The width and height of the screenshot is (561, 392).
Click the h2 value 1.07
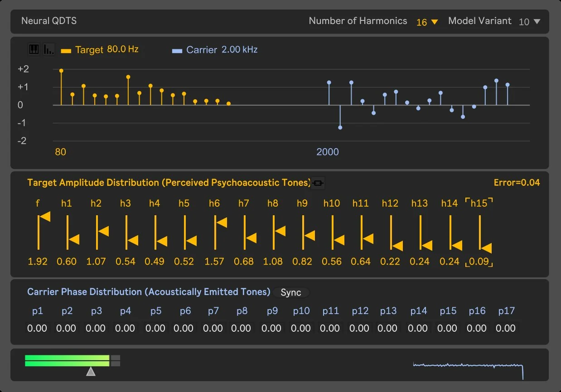pos(96,261)
